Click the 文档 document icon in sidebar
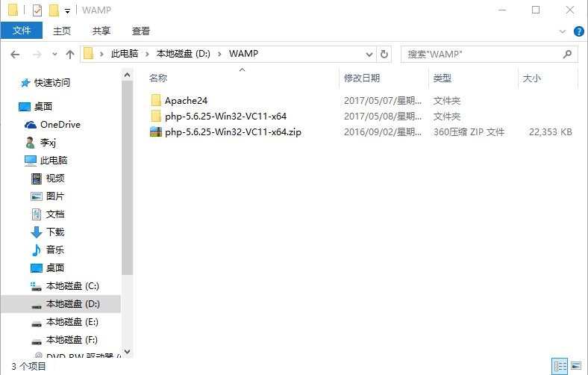The image size is (588, 375). (37, 214)
